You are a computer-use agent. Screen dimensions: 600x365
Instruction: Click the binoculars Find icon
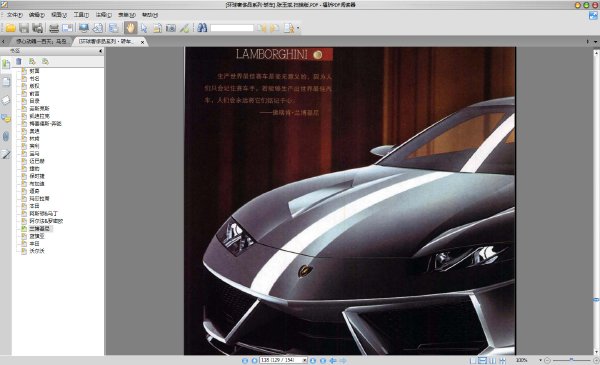202,28
